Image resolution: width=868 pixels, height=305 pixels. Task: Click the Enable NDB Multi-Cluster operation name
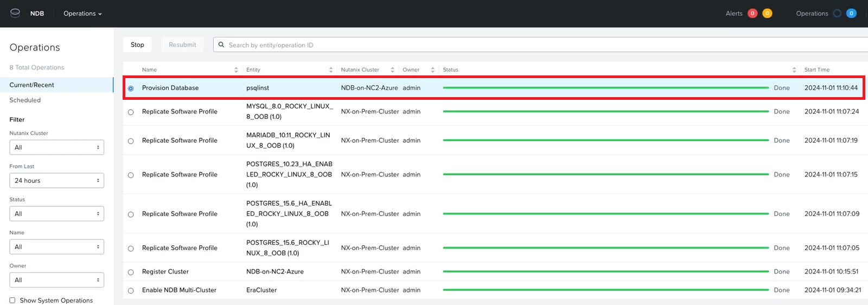pyautogui.click(x=179, y=290)
